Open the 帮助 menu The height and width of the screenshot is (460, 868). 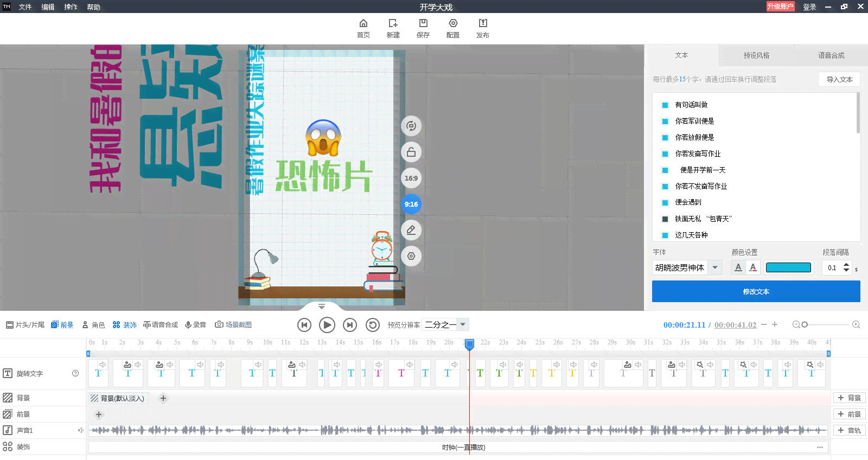[x=93, y=7]
